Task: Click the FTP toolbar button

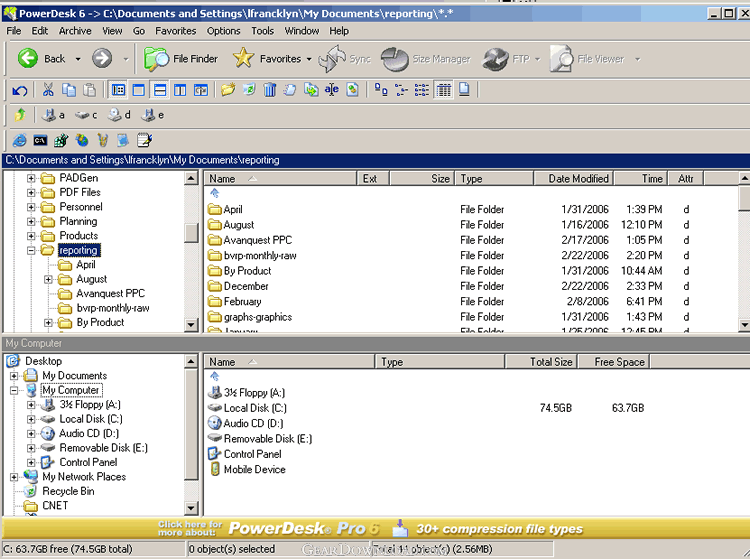Action: [506, 59]
